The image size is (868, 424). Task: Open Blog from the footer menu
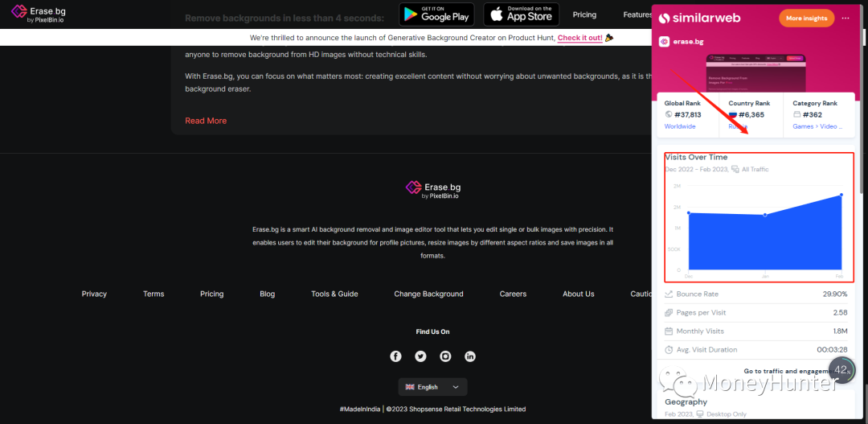click(267, 294)
